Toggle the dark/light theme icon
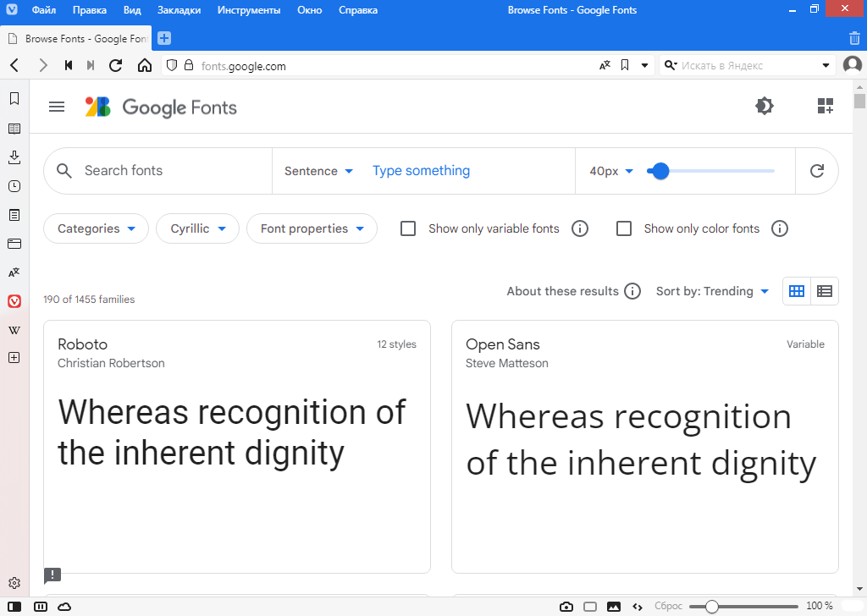Image resolution: width=867 pixels, height=616 pixels. (x=764, y=106)
